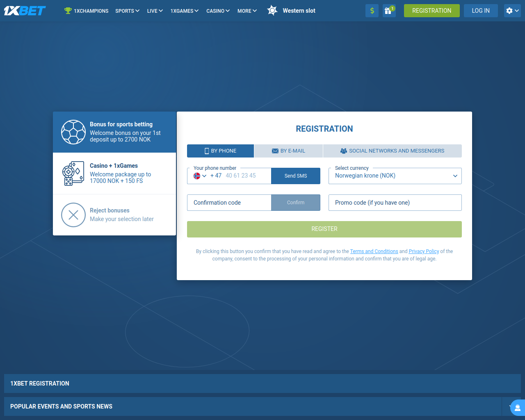Expand Popular Events and Sports News section
Screen dimensions: 525x420
pyautogui.click(x=262, y=406)
